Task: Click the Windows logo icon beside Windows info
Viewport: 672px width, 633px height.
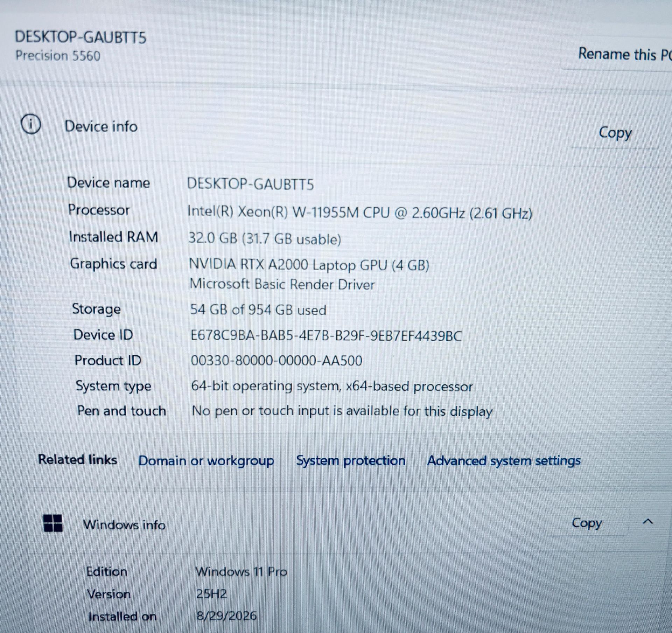Action: point(53,523)
